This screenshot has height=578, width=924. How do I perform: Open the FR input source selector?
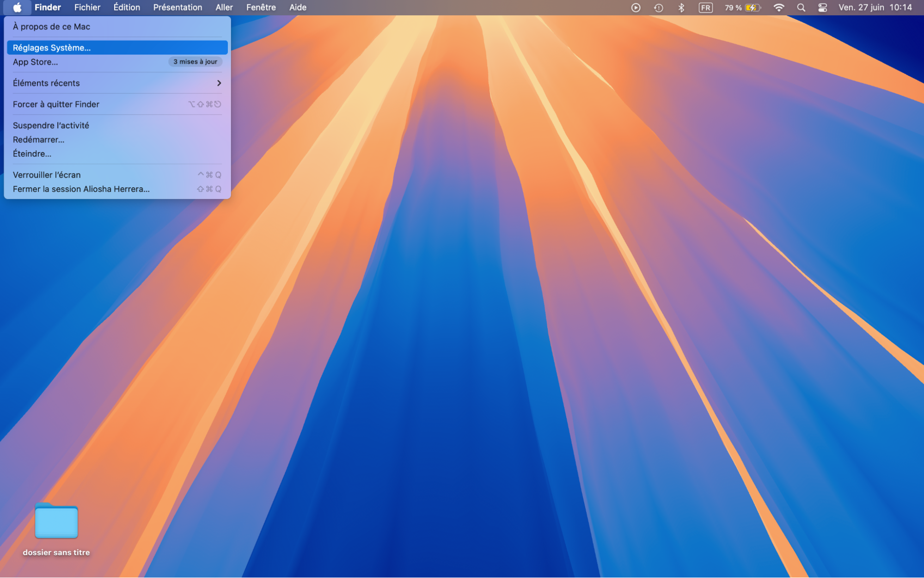pos(705,7)
